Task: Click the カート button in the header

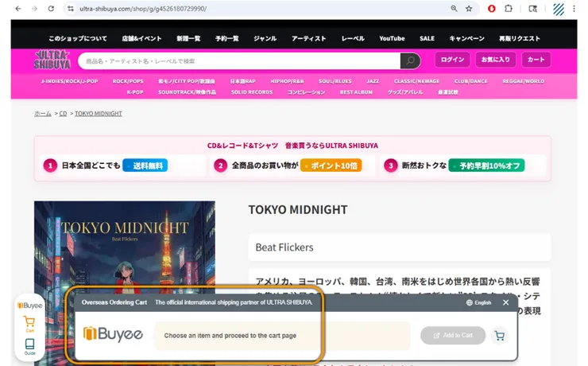Action: 536,60
